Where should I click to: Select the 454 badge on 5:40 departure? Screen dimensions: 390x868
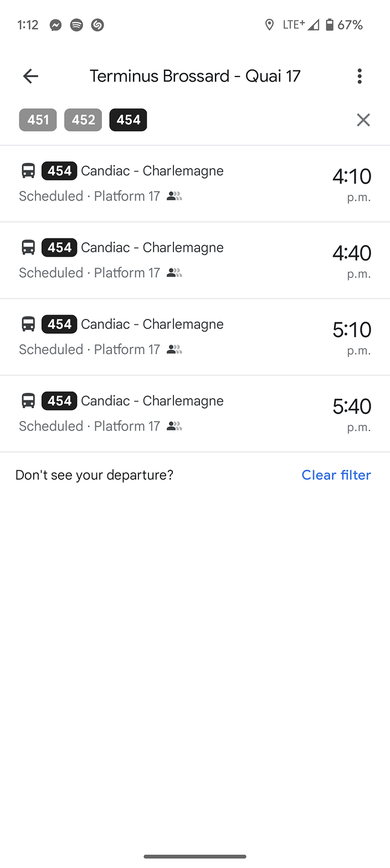(x=59, y=401)
